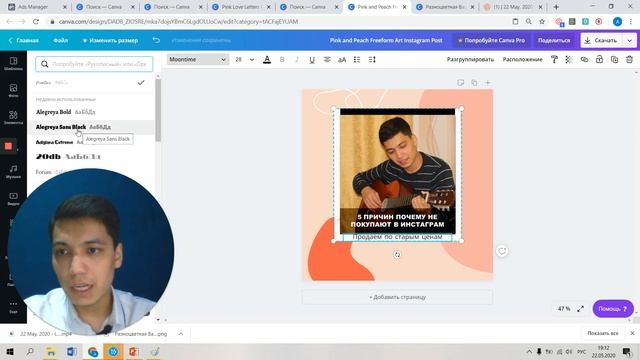Expand the Разноцветная png download options
Screen dimensions: 640x360
(x=181, y=334)
